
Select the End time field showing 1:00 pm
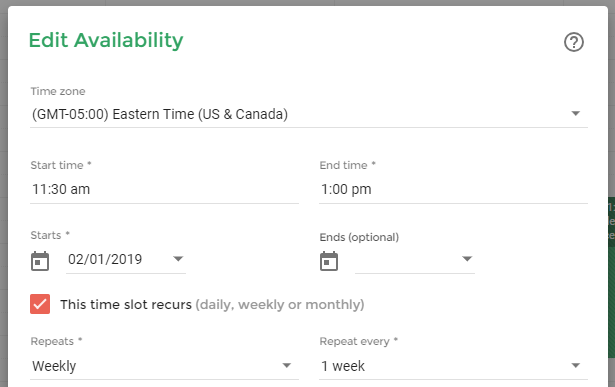(453, 190)
